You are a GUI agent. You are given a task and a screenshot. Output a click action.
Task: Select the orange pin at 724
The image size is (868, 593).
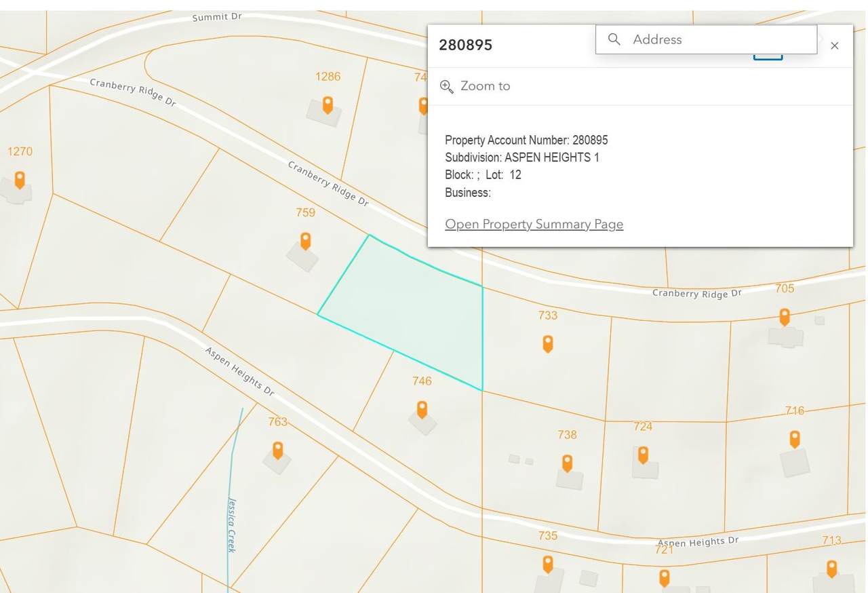(x=643, y=455)
